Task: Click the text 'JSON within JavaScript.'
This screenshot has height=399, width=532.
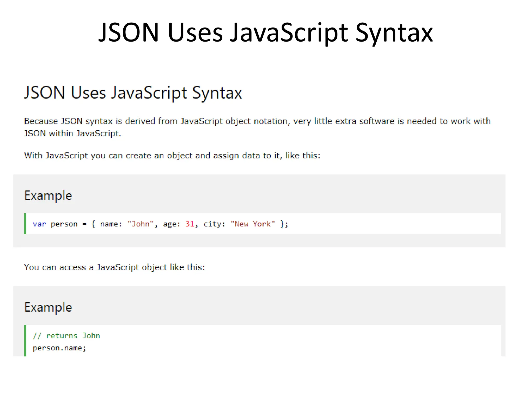Action: click(72, 133)
